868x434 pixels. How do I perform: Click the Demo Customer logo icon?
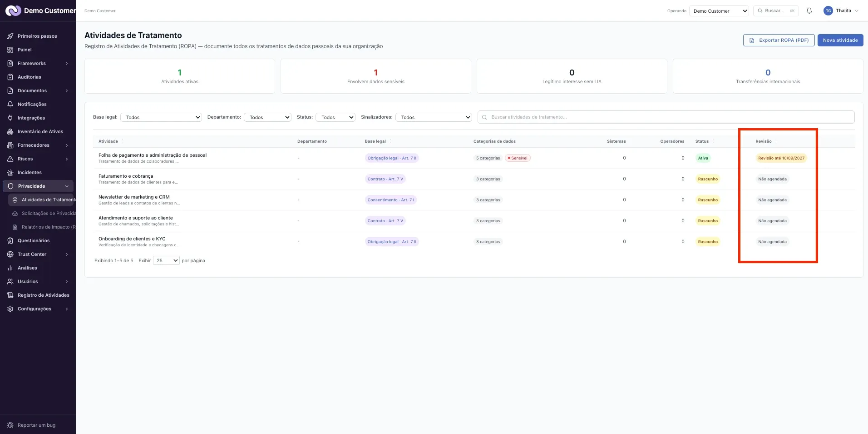click(13, 10)
